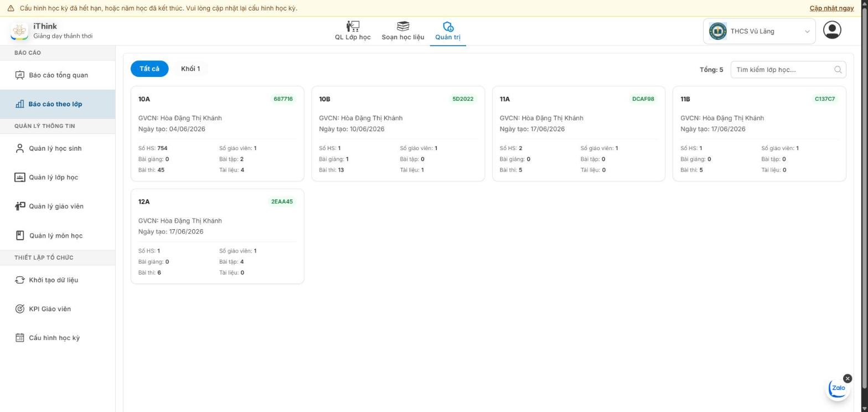Open the 11B class title
This screenshot has width=868, height=412.
685,99
